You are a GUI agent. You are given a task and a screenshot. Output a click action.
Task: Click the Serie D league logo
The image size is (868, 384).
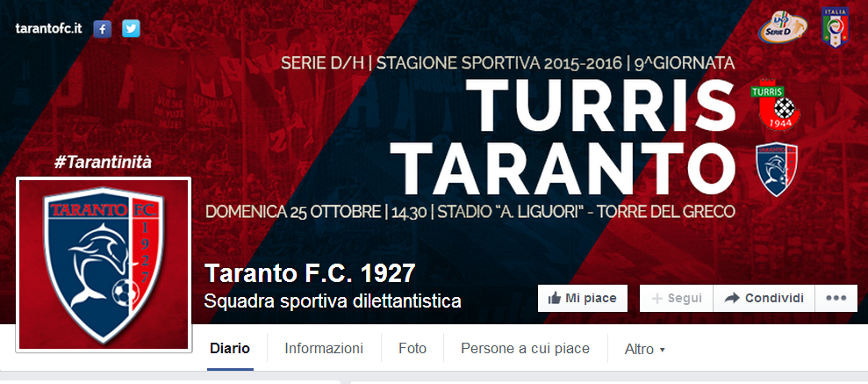pos(782,27)
